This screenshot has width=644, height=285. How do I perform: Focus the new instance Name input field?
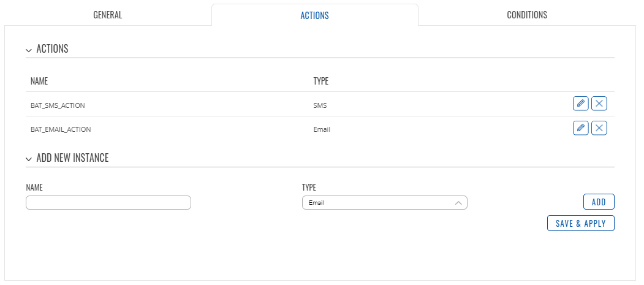108,203
